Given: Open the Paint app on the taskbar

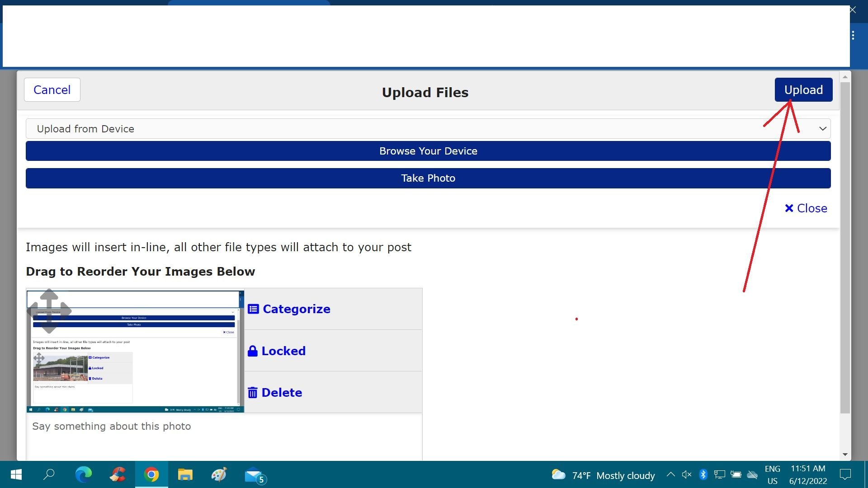Looking at the screenshot, I should coord(219,474).
